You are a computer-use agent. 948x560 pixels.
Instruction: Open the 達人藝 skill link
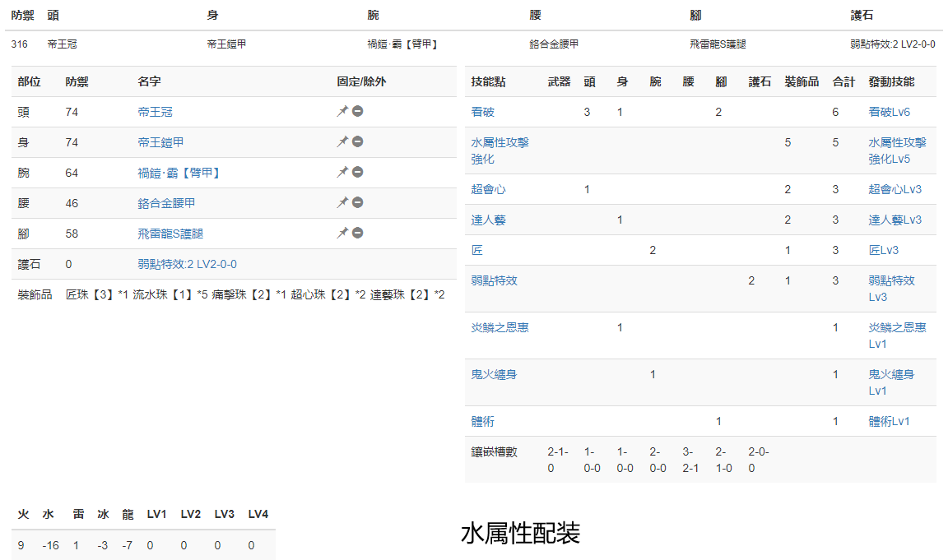[x=488, y=220]
